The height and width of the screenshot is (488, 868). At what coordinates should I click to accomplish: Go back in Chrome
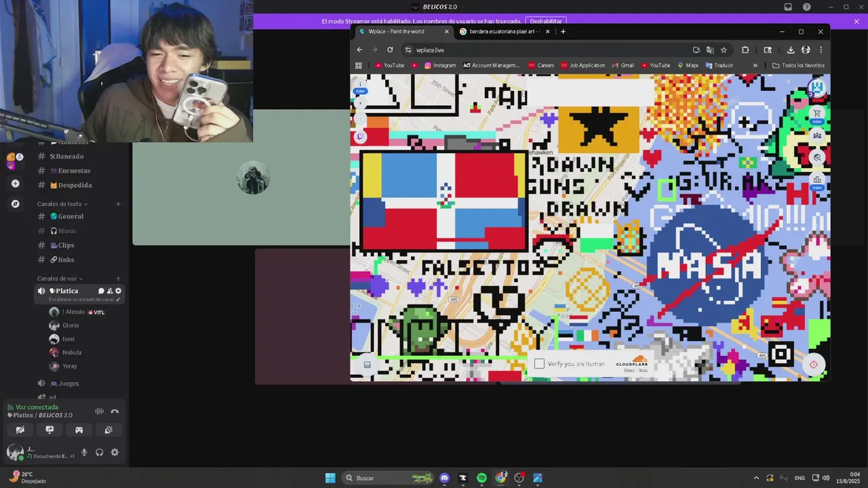point(359,49)
